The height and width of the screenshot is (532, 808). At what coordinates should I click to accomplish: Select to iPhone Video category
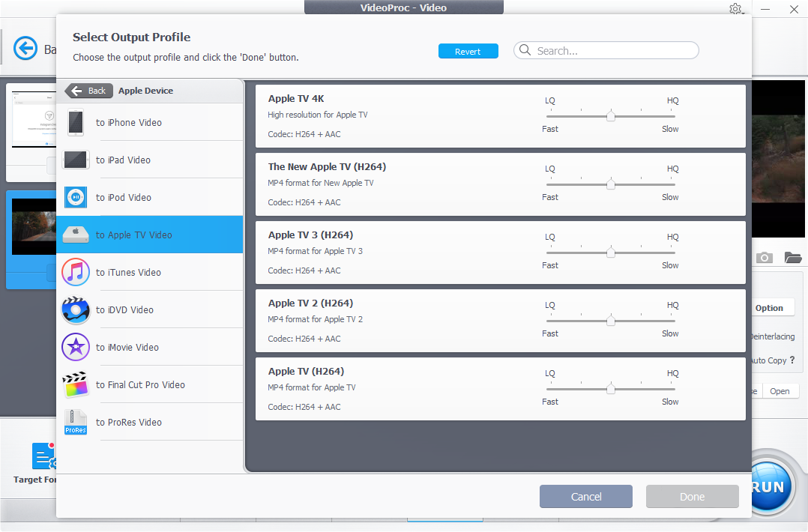(x=149, y=123)
